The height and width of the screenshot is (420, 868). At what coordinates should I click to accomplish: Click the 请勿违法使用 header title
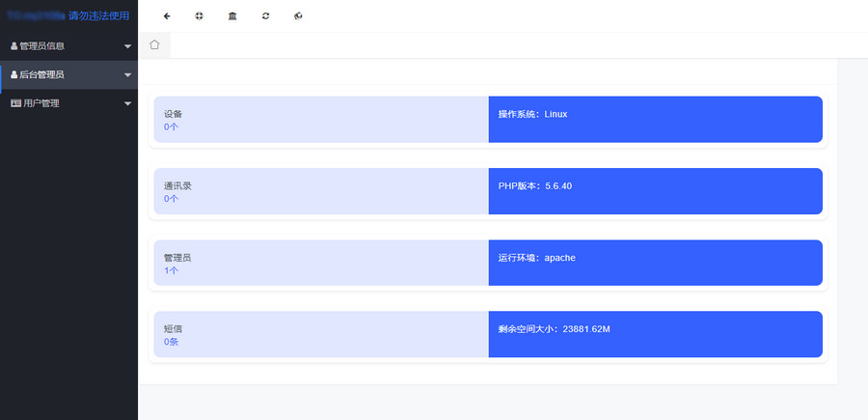coord(98,15)
